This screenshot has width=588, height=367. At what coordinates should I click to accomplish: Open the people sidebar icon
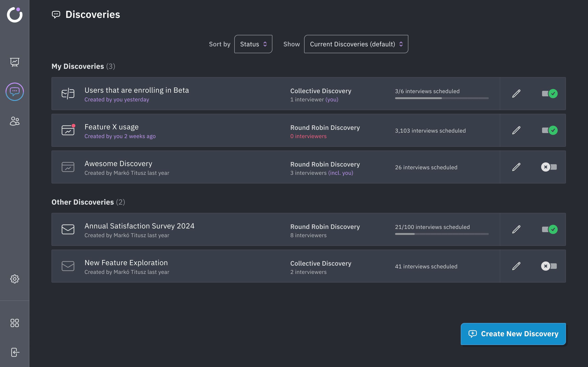14,121
